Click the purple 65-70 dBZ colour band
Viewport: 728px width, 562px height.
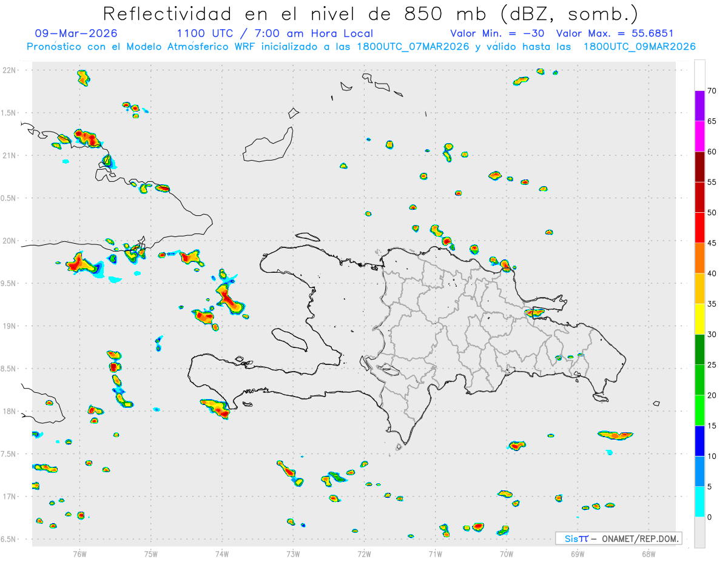tap(700, 106)
